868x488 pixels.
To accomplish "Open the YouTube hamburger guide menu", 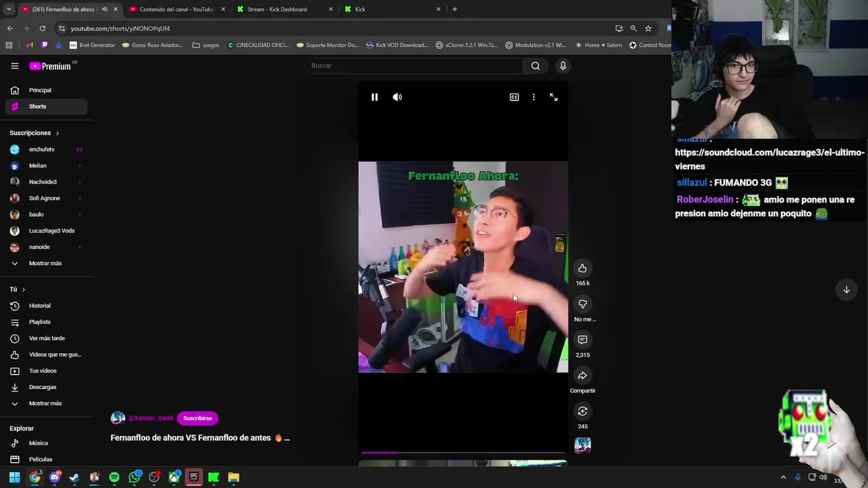I will pyautogui.click(x=14, y=66).
